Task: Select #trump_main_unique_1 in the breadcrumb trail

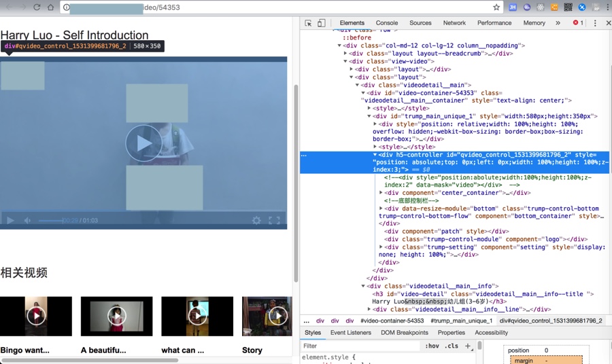Action: 461,321
